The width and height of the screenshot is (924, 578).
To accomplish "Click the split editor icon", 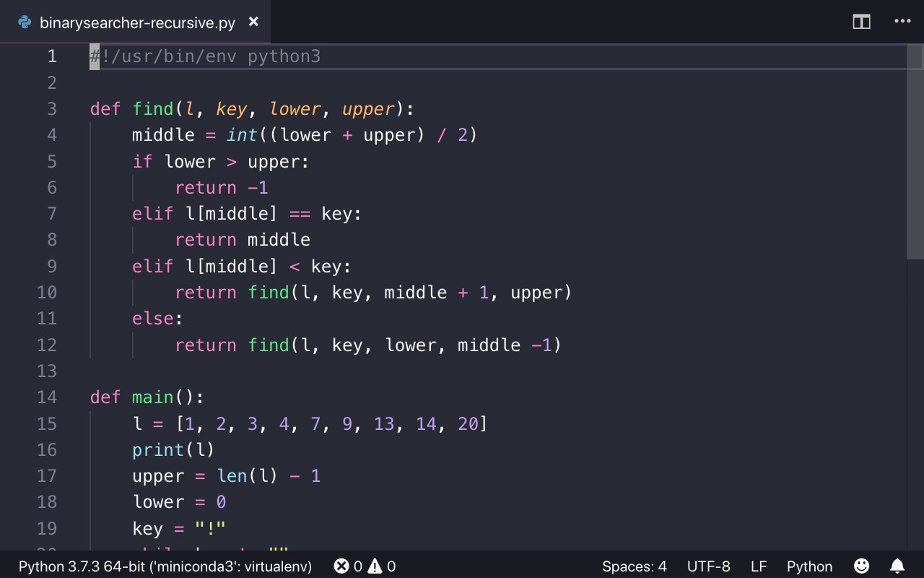I will tap(861, 22).
